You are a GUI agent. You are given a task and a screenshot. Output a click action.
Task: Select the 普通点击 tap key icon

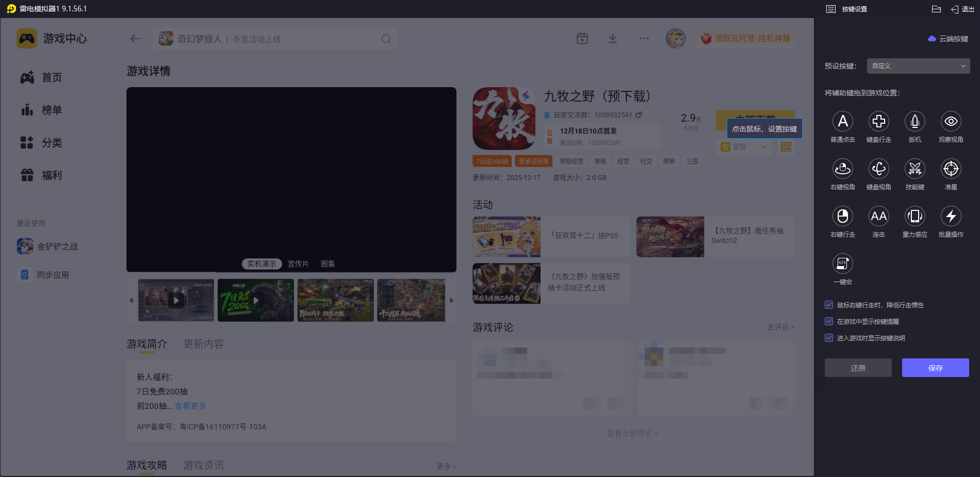tap(843, 122)
